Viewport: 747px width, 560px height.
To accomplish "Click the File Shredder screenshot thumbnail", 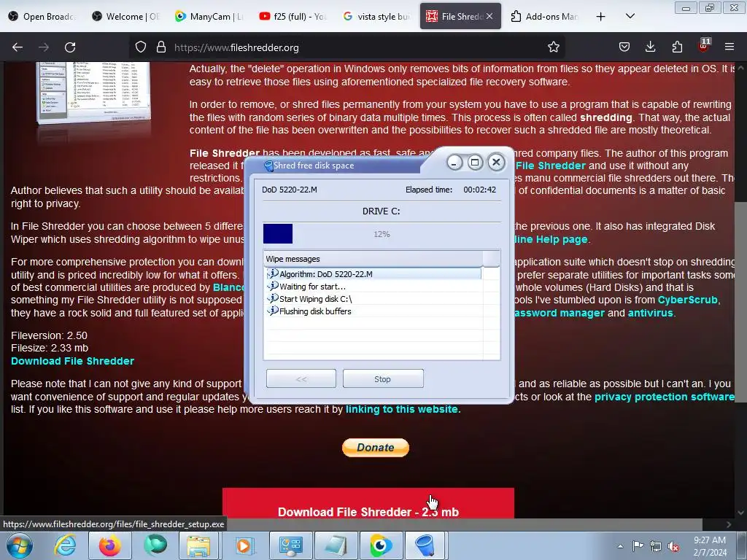I will tap(94, 93).
